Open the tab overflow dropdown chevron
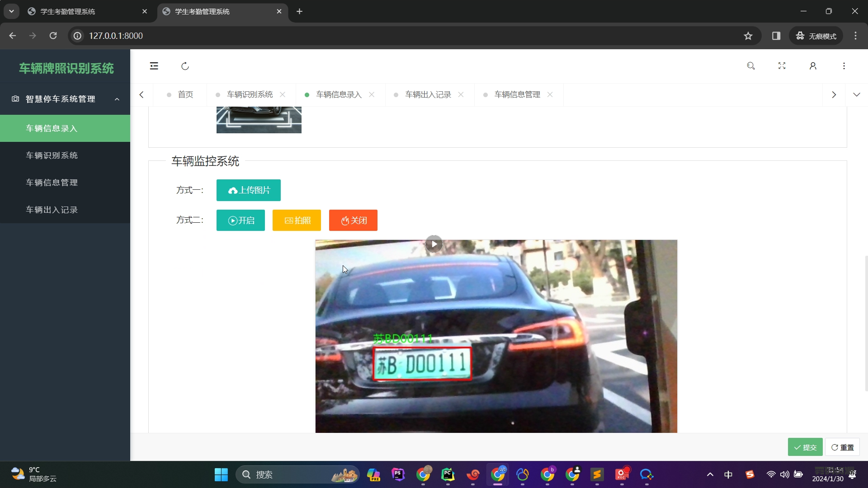Image resolution: width=868 pixels, height=488 pixels. (857, 94)
